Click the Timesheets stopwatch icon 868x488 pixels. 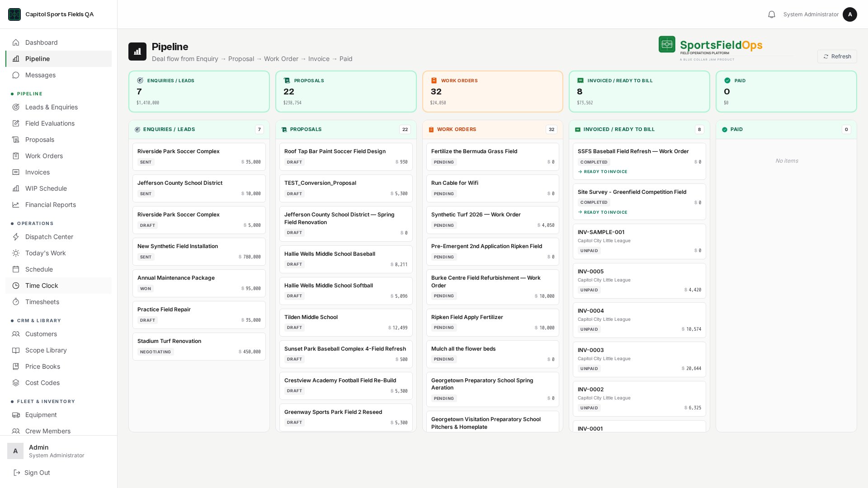click(16, 302)
